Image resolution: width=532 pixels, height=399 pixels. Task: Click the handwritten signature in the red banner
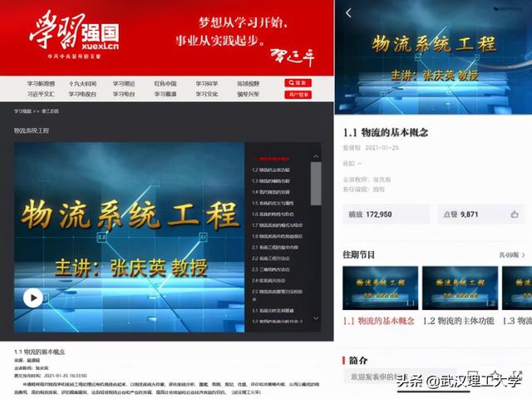pyautogui.click(x=292, y=57)
